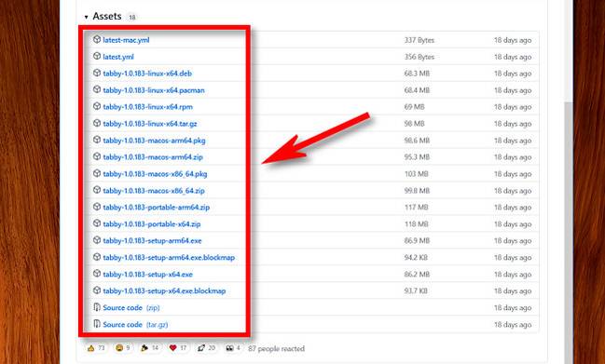605x364 pixels.
Task: Download tabby-1.0.183-linux-x64.rpm
Action: [147, 107]
